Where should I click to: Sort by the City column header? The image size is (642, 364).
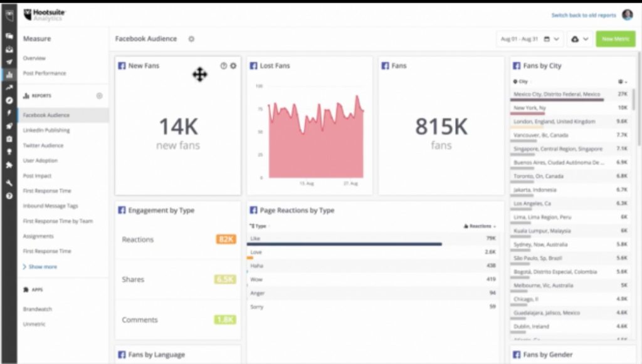coord(521,81)
